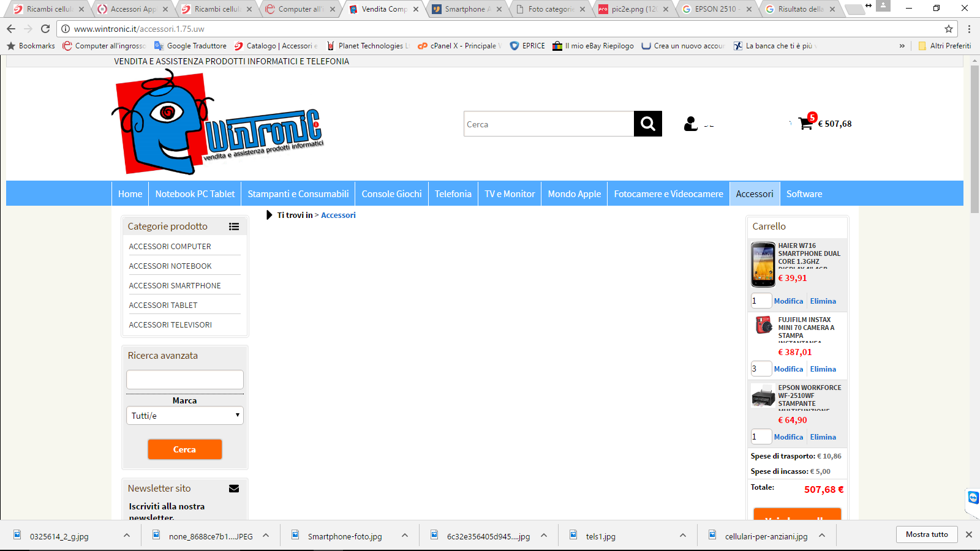Click Elimina for Fujifilm Instax camera
This screenshot has height=551, width=980.
pyautogui.click(x=823, y=369)
